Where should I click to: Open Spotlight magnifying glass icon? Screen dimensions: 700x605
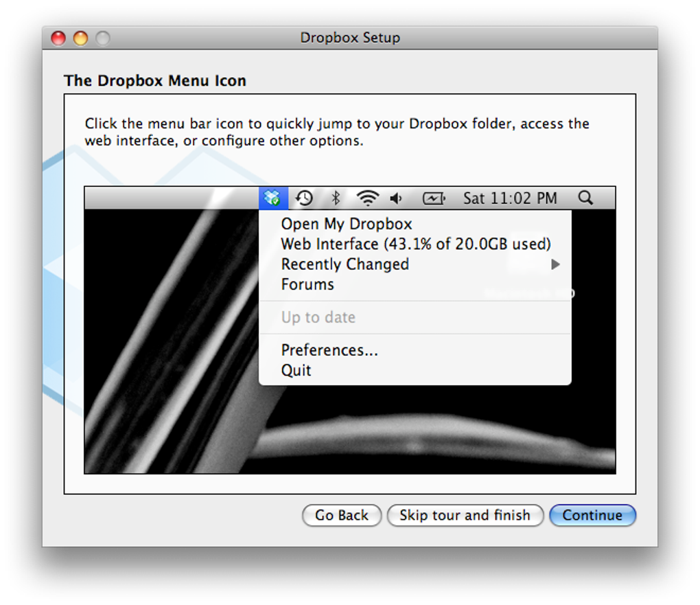coord(585,198)
